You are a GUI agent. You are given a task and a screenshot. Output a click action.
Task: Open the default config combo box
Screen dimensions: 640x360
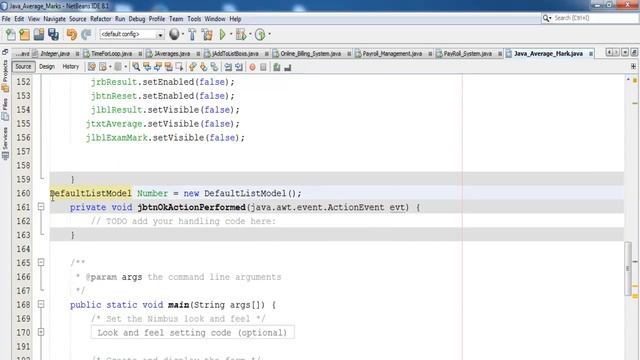pyautogui.click(x=131, y=35)
